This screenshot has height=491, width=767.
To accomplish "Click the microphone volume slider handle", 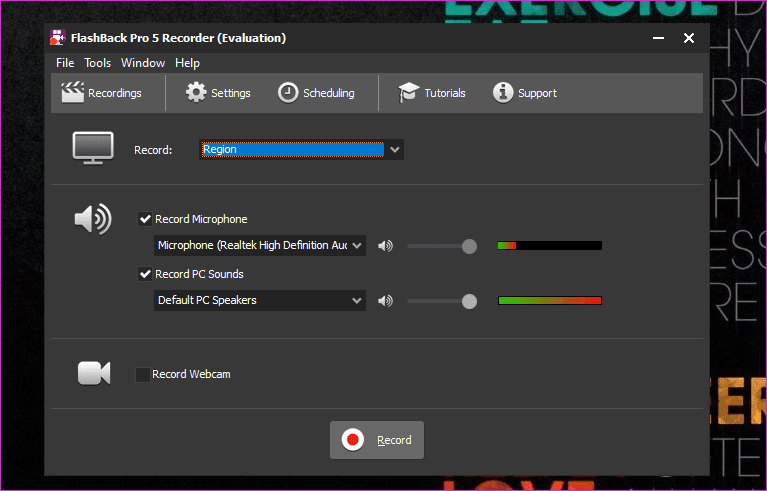I will (469, 246).
